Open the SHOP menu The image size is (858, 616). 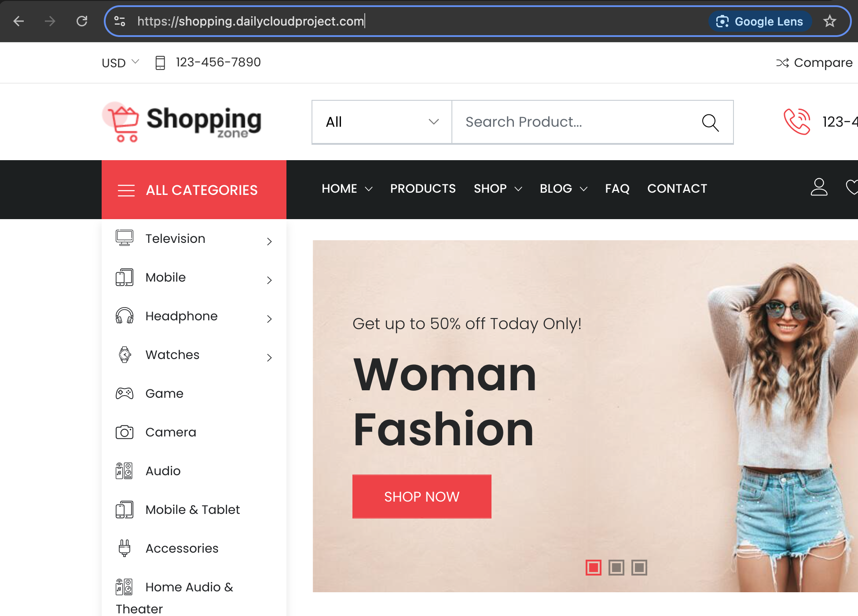[490, 189]
